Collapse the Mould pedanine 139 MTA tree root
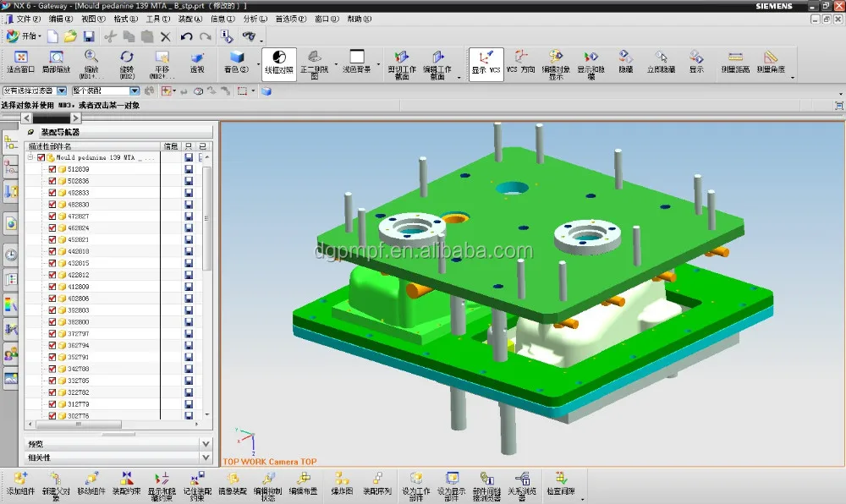This screenshot has width=846, height=504. tap(30, 157)
